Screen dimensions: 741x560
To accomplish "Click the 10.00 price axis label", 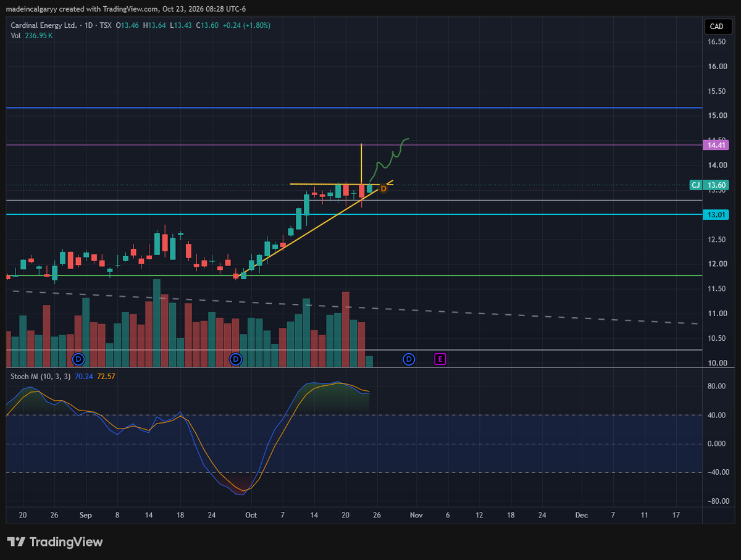I will click(x=716, y=363).
